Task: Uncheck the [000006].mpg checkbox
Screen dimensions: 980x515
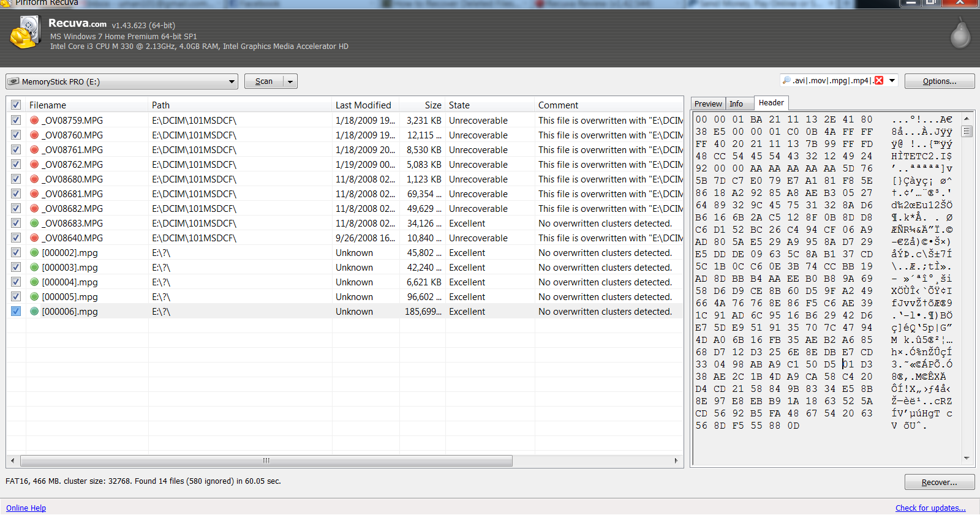Action: 16,312
